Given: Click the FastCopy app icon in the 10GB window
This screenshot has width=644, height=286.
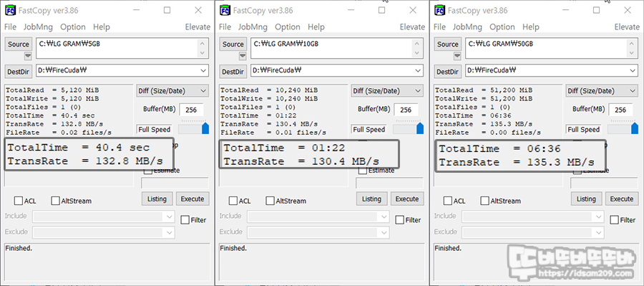Looking at the screenshot, I should click(x=225, y=10).
